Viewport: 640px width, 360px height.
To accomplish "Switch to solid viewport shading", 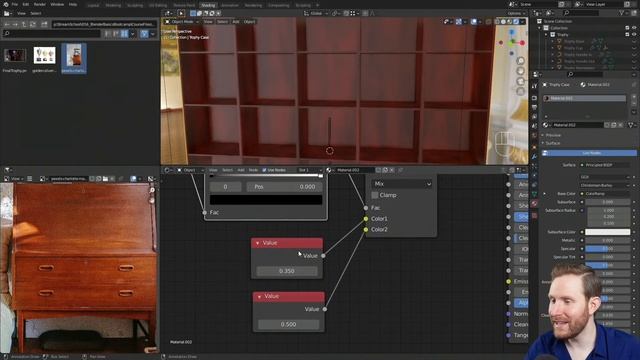I will coord(503,22).
